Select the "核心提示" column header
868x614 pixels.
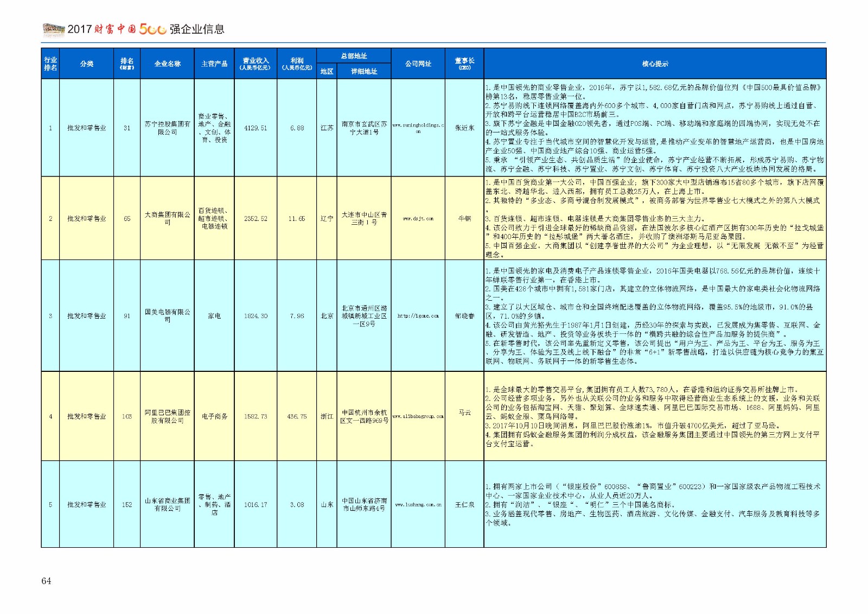[x=655, y=64]
